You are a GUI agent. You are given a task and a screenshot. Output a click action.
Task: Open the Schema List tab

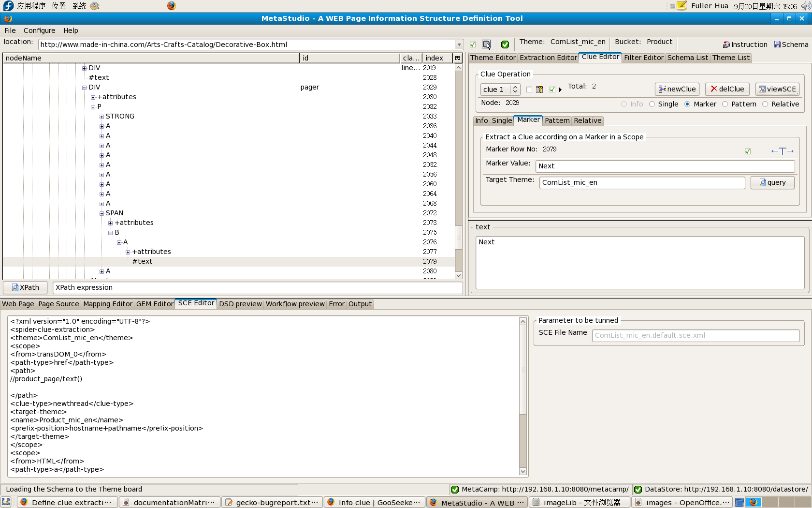pyautogui.click(x=687, y=58)
